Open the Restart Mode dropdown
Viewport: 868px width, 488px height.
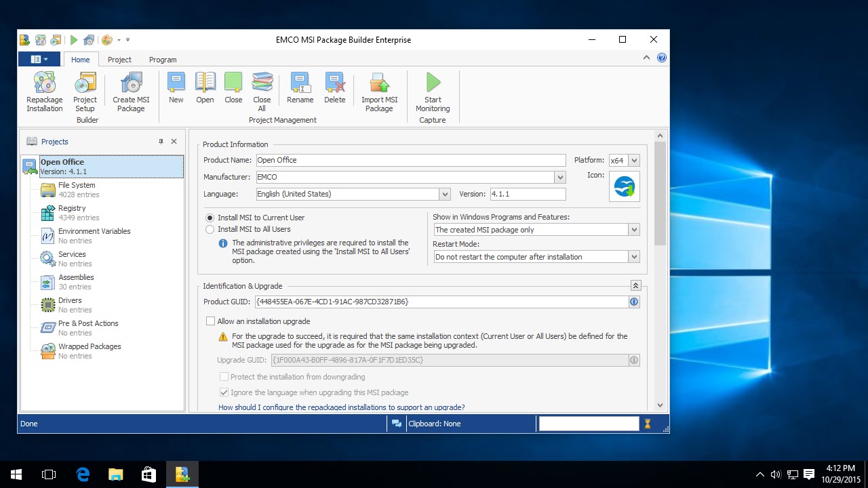[x=634, y=257]
